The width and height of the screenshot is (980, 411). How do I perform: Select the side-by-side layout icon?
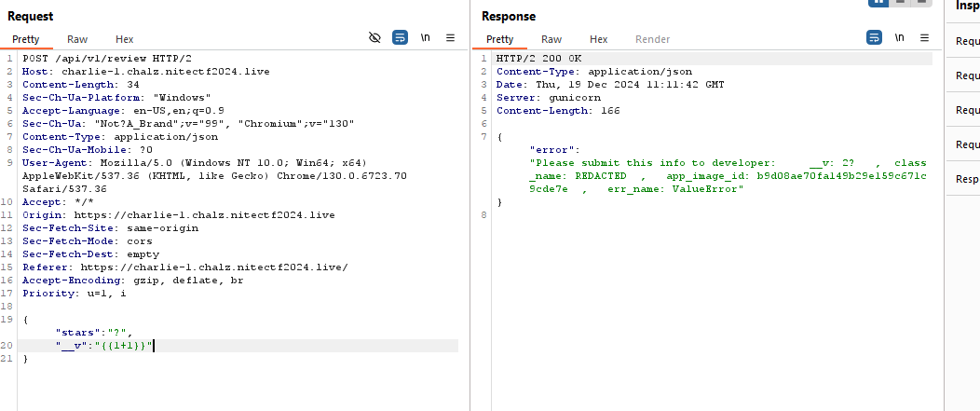click(877, 3)
